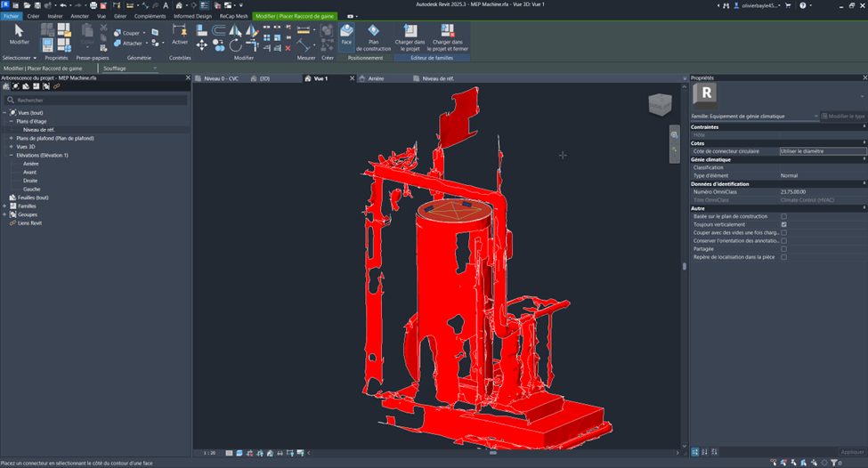Screen dimensions: 868x468
Task: Click the Activer controls icon
Action: tap(180, 34)
